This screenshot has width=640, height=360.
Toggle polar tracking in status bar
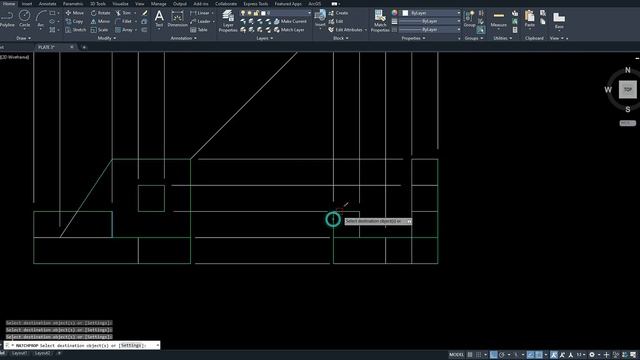[502, 355]
